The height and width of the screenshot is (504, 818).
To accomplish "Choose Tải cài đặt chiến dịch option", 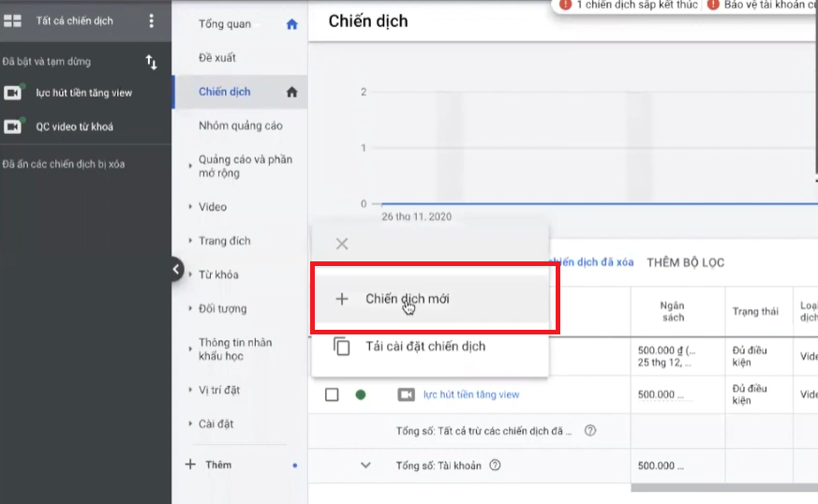I will [424, 346].
